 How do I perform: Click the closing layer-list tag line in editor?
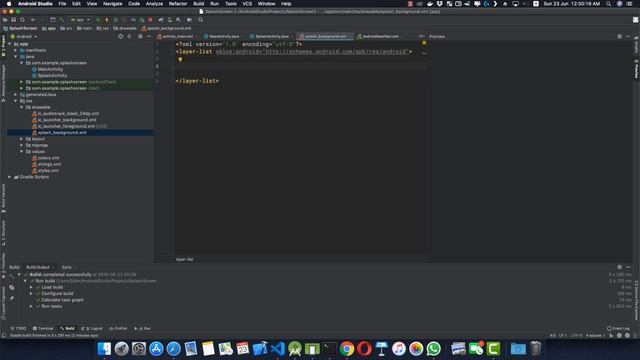click(197, 81)
